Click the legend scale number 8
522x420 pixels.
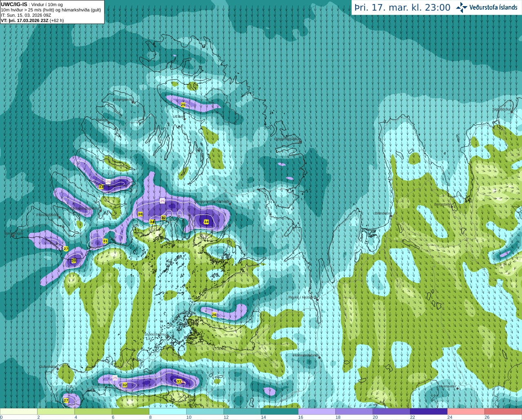click(x=150, y=417)
